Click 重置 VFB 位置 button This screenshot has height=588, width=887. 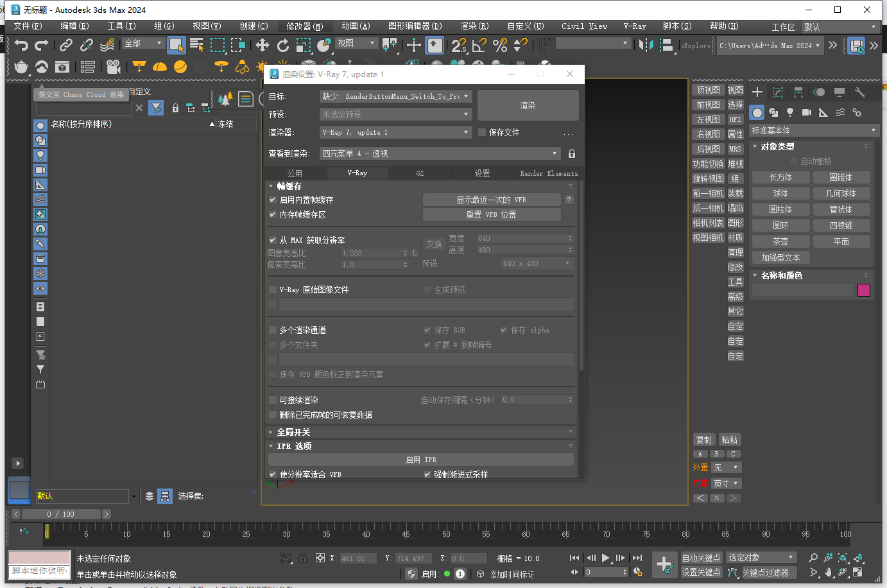coord(492,214)
